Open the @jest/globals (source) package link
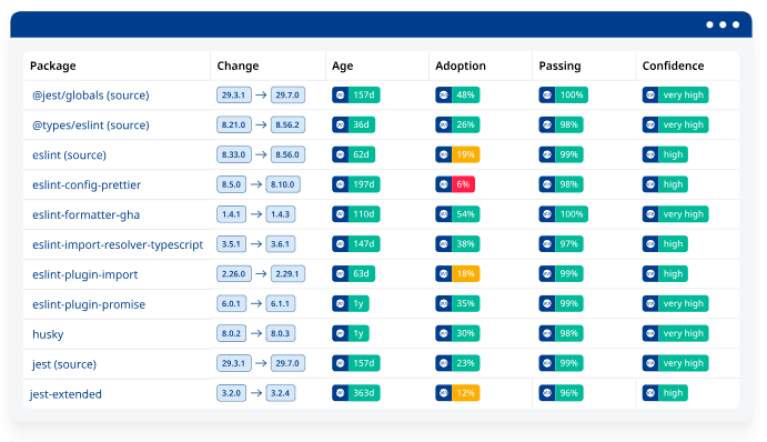 [x=90, y=95]
